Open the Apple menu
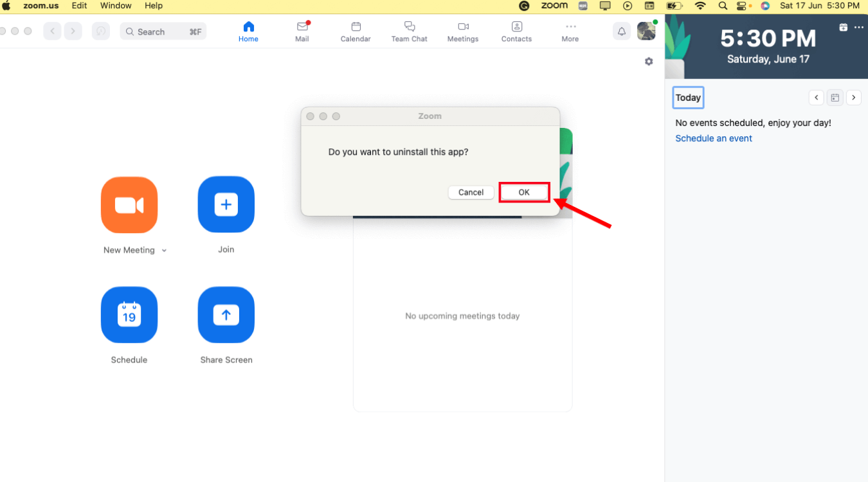The width and height of the screenshot is (868, 482). pos(6,6)
